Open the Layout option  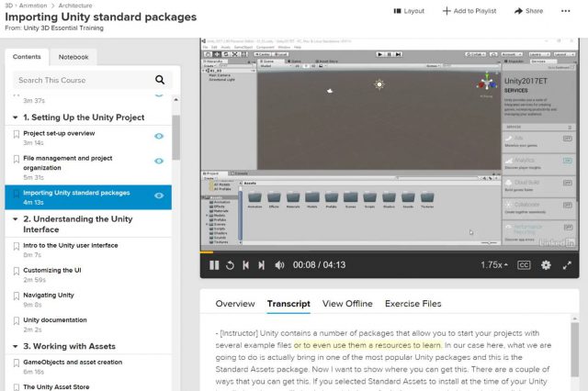tap(409, 11)
